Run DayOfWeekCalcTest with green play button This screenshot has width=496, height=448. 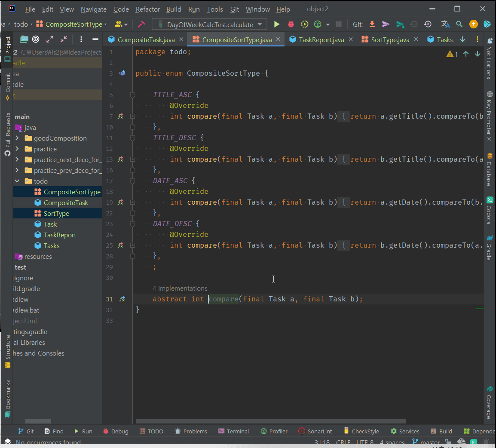click(277, 25)
